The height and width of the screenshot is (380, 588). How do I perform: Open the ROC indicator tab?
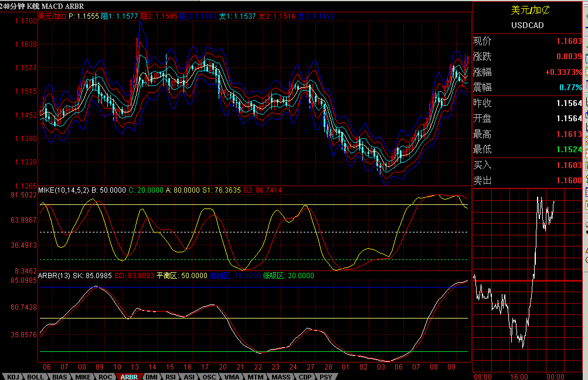click(x=106, y=376)
